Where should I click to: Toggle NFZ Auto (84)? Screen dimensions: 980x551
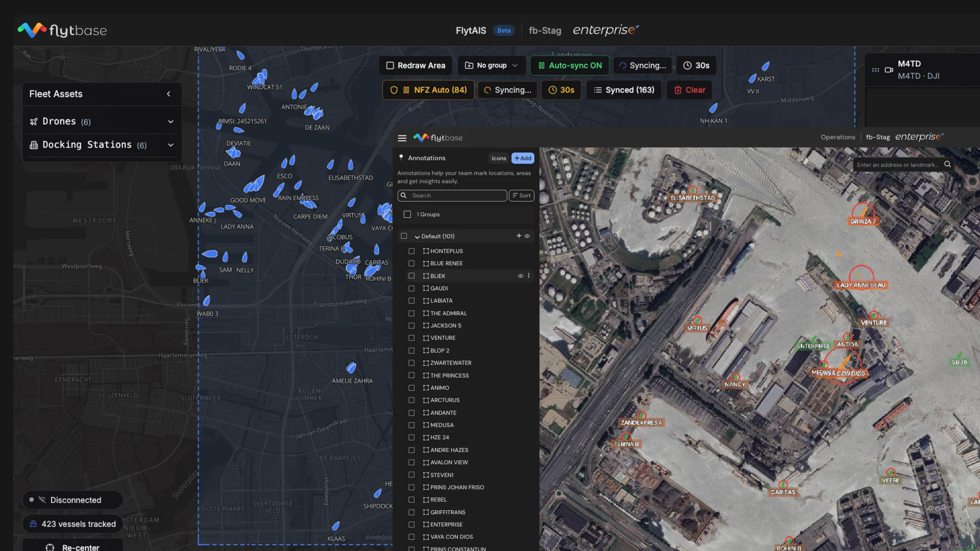[x=428, y=90]
